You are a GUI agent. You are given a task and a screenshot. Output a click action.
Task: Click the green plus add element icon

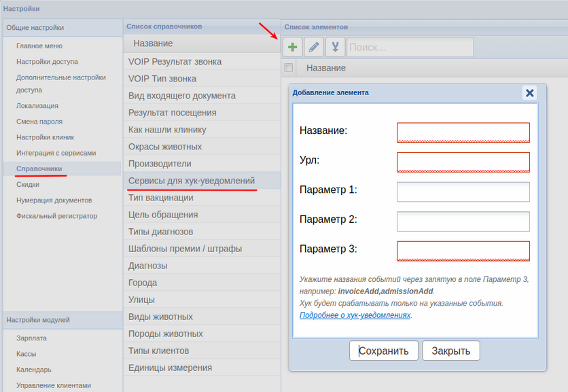[293, 48]
